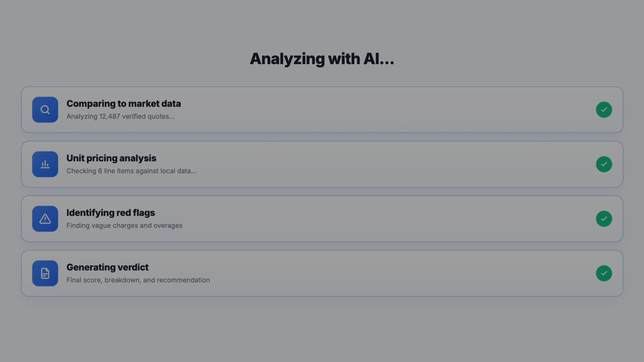Click the document file icon

[x=45, y=274]
